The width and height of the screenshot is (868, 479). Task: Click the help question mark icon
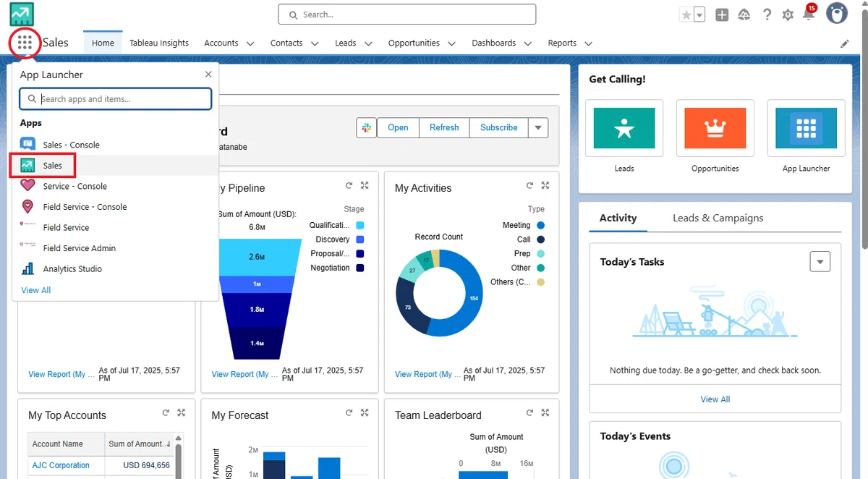767,14
